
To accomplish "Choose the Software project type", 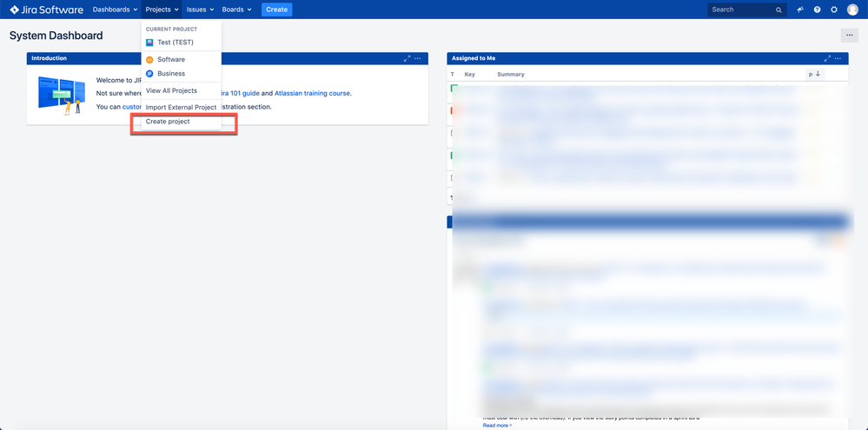I will (x=182, y=59).
